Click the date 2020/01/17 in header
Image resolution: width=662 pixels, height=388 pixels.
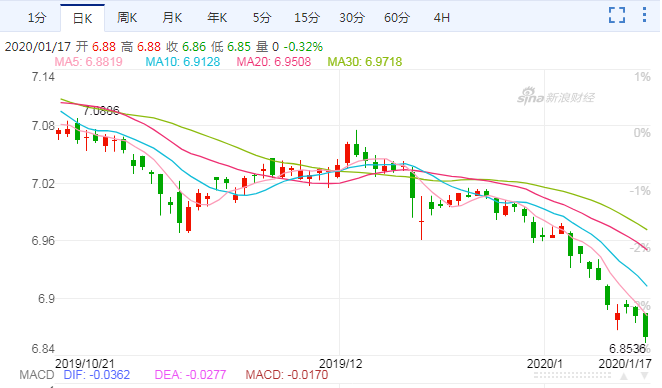[x=38, y=46]
